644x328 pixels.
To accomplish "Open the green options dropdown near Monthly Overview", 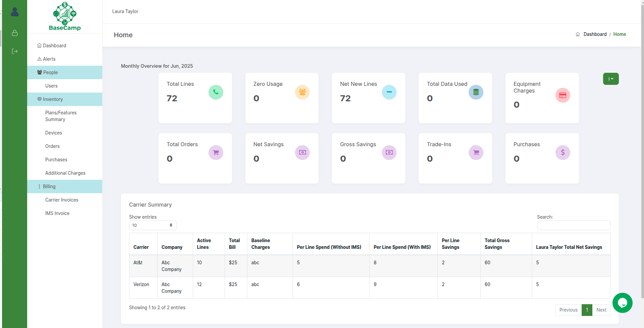I will click(611, 78).
